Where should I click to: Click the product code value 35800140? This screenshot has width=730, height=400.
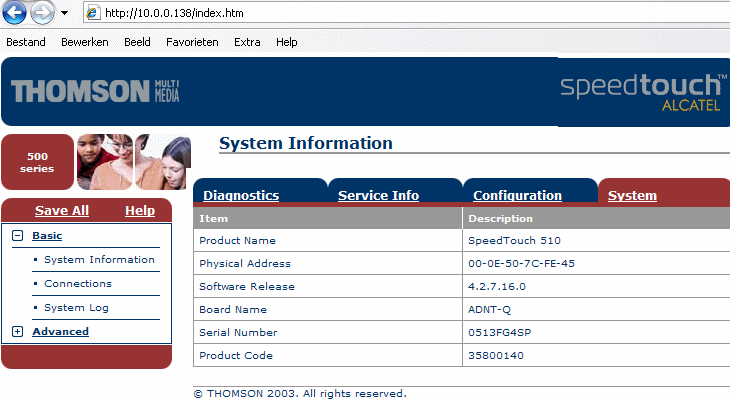tap(496, 355)
